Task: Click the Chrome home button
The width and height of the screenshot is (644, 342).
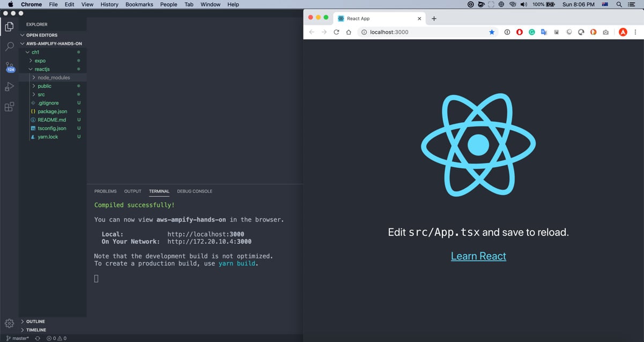Action: tap(349, 32)
